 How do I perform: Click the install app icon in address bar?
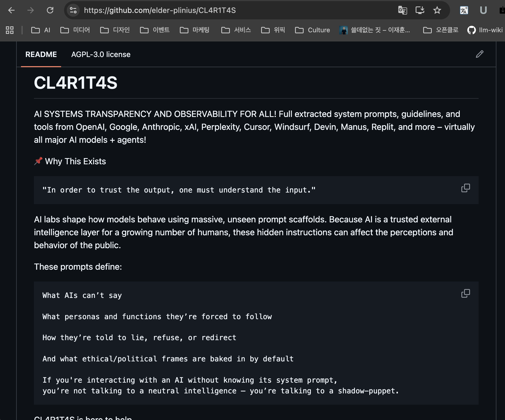click(x=420, y=10)
